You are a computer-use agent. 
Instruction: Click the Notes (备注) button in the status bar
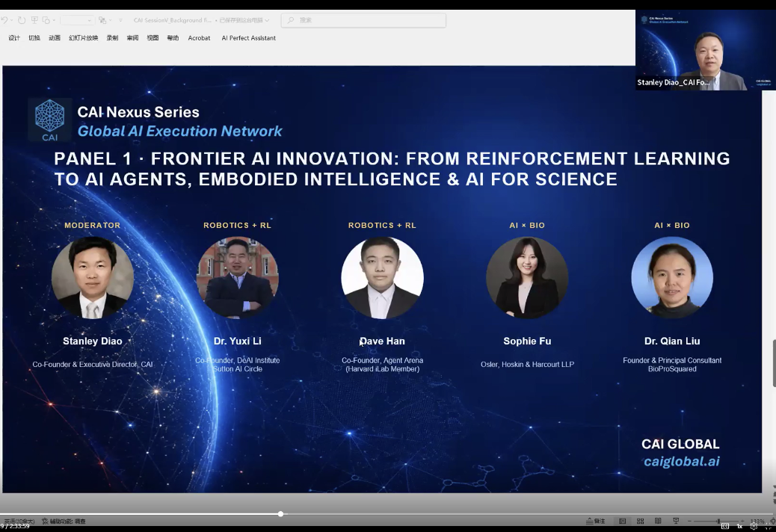pyautogui.click(x=595, y=521)
